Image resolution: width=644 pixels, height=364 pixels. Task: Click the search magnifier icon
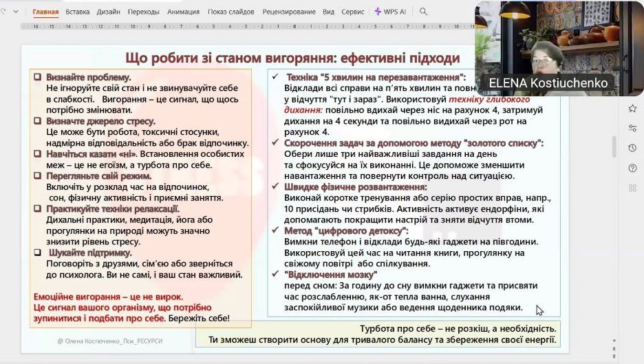(x=423, y=12)
